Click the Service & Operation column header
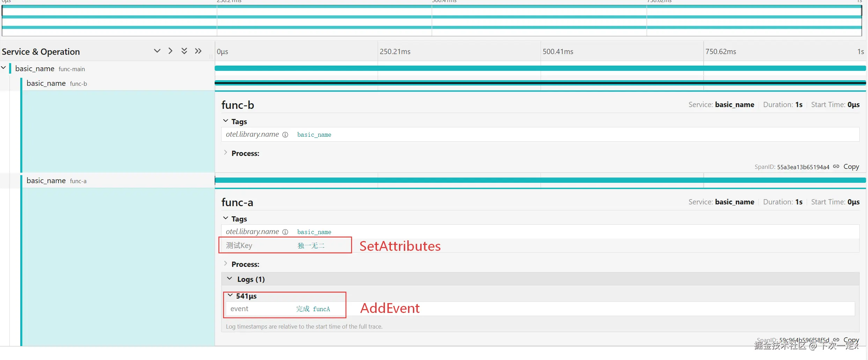868x360 pixels. 41,52
